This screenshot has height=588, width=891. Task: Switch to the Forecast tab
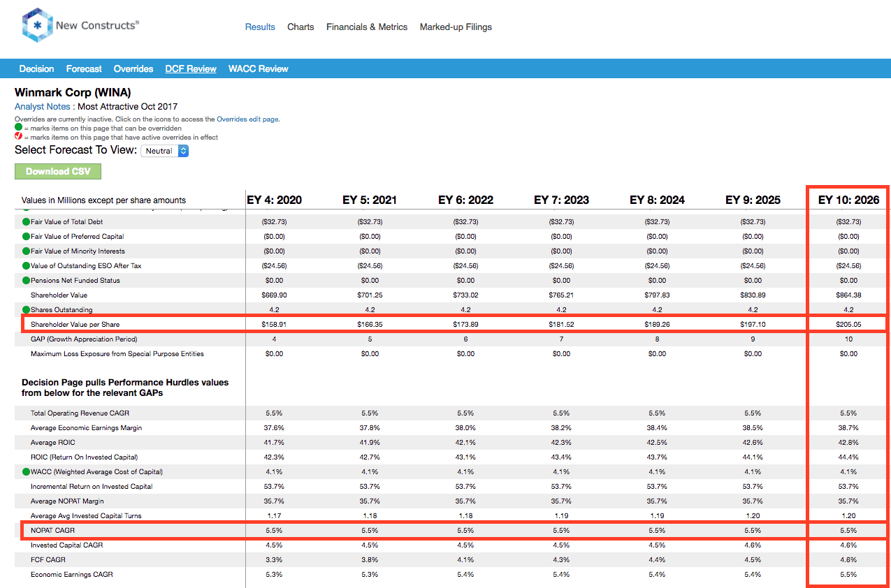click(84, 68)
